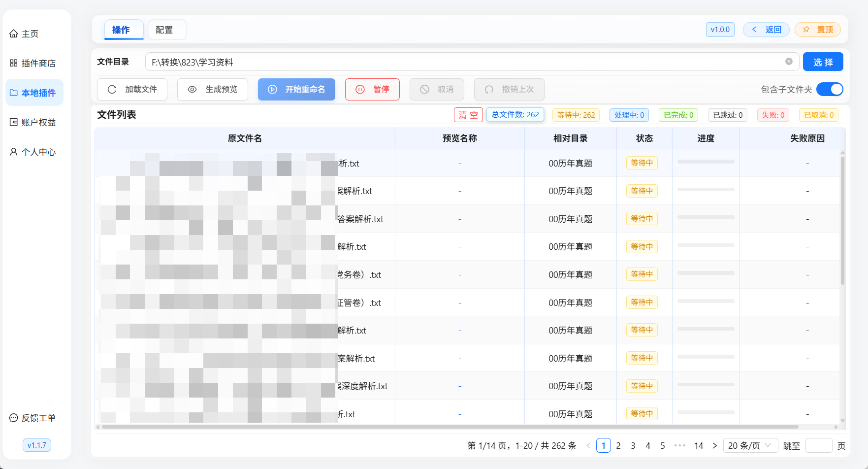Image resolution: width=868 pixels, height=469 pixels.
Task: Click the 失败原因 column header
Action: pos(807,138)
